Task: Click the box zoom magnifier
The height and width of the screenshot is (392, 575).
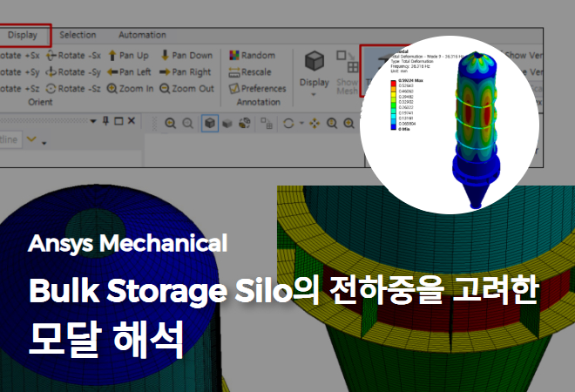Action: (348, 123)
